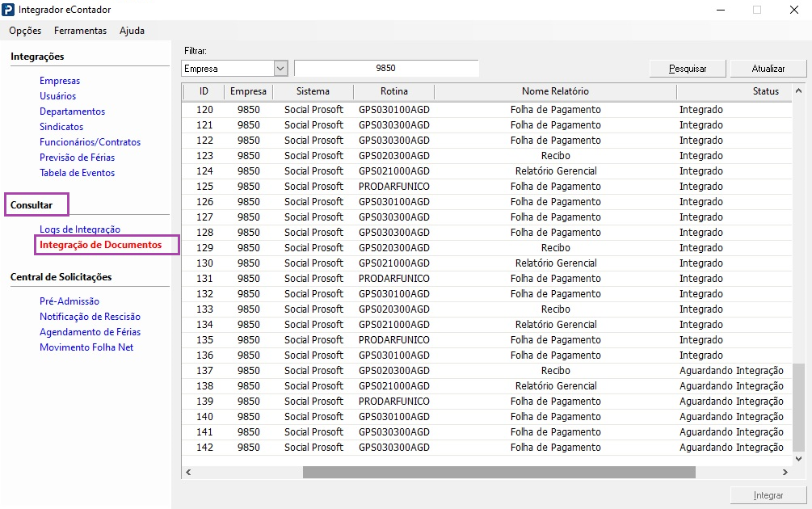Viewport: 812px width, 509px height.
Task: Open the Empresas link in the sidebar
Action: [60, 81]
